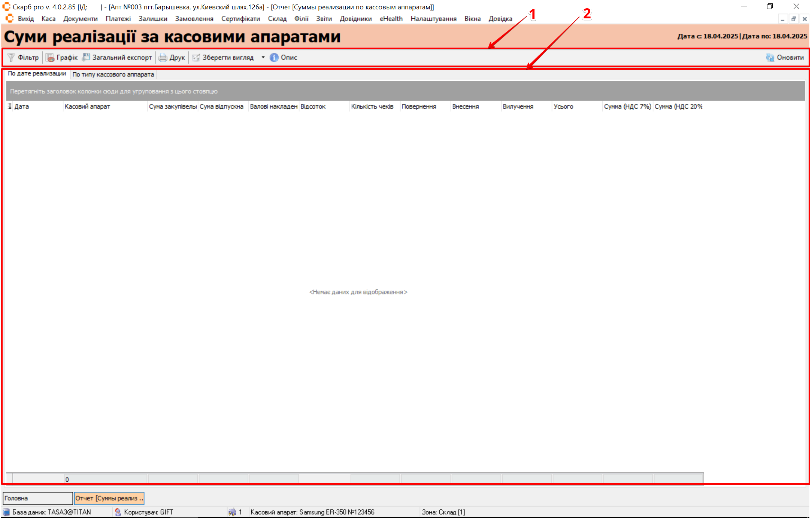The height and width of the screenshot is (518, 812).
Task: Switch to the Головна window tab
Action: [x=37, y=498]
